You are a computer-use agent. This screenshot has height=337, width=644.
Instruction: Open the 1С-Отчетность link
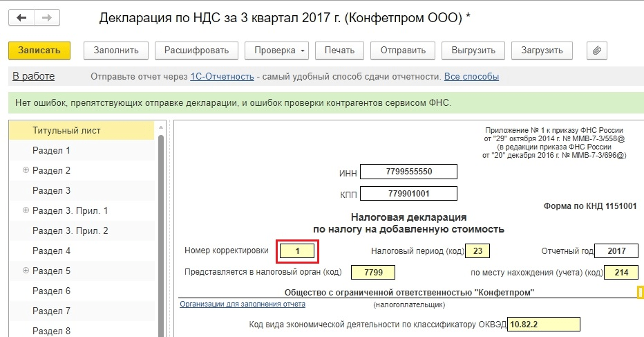point(222,77)
